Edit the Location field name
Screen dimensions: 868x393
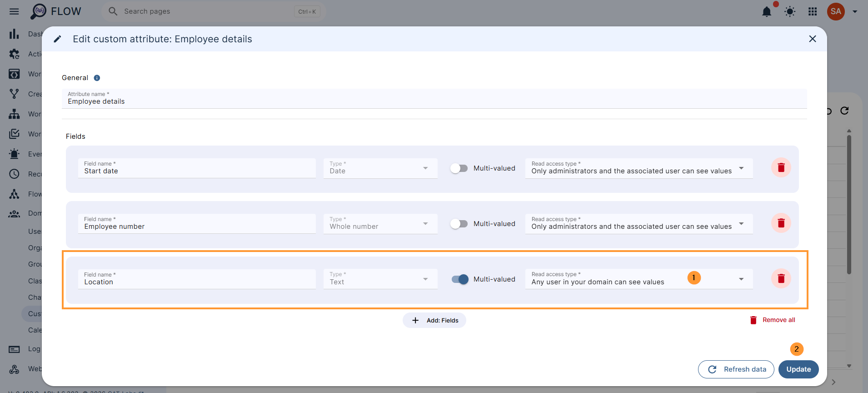(x=197, y=279)
